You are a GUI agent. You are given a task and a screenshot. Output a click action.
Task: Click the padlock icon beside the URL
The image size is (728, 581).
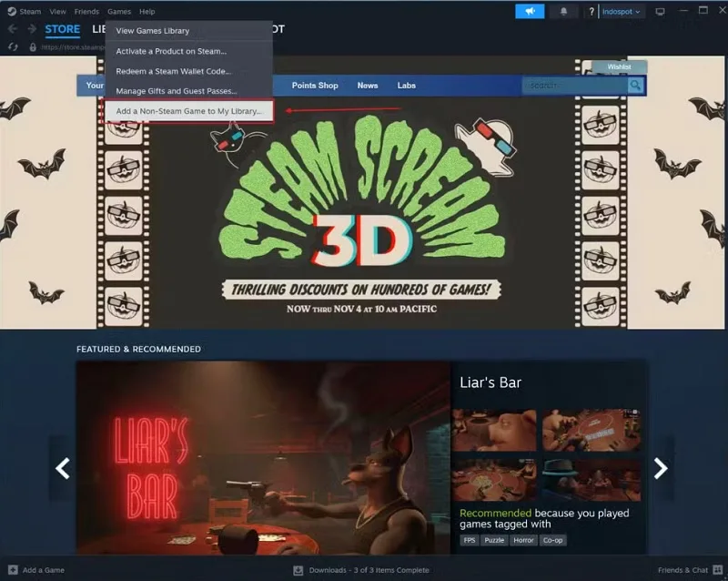click(x=33, y=47)
